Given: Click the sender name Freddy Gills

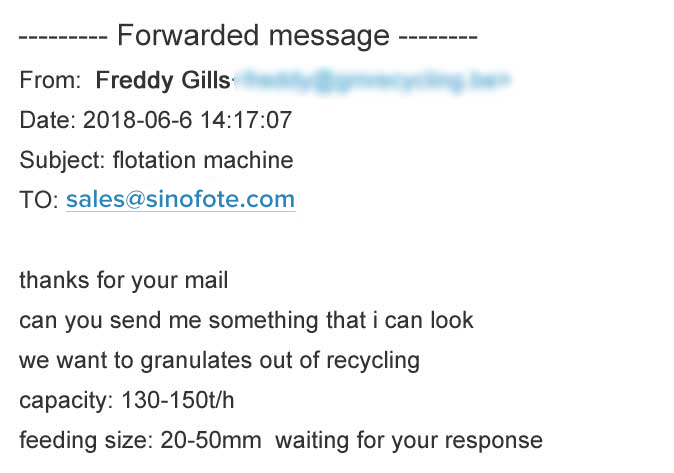Looking at the screenshot, I should 163,80.
